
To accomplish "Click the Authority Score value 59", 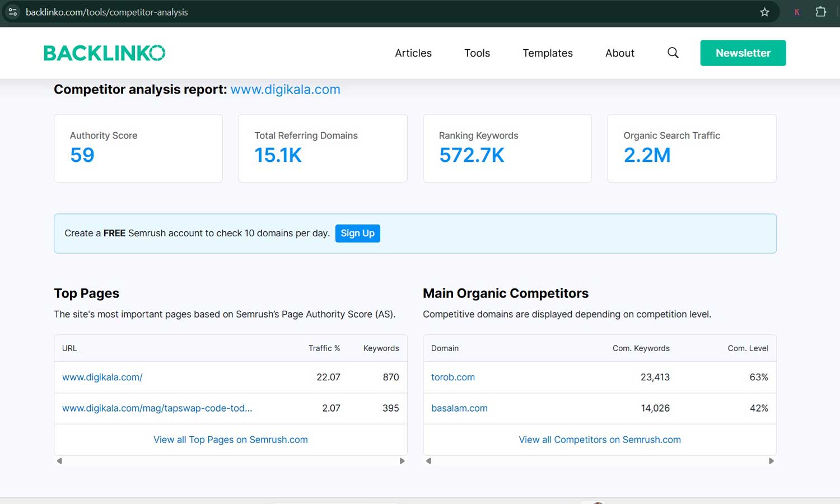I will pyautogui.click(x=82, y=155).
